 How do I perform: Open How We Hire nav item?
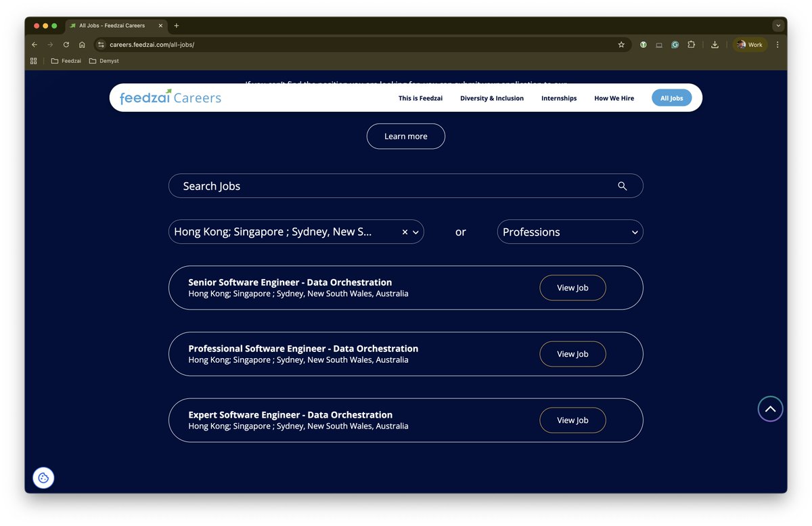(x=614, y=98)
